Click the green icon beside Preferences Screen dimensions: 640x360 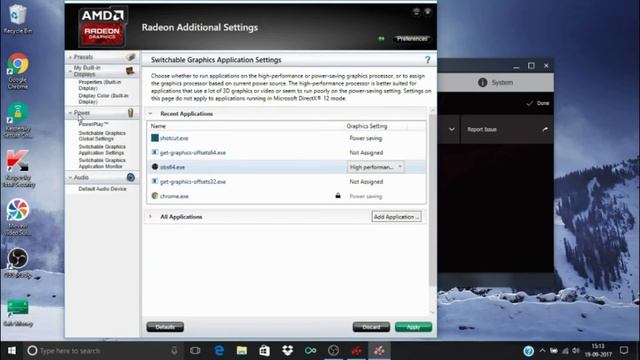pos(381,39)
